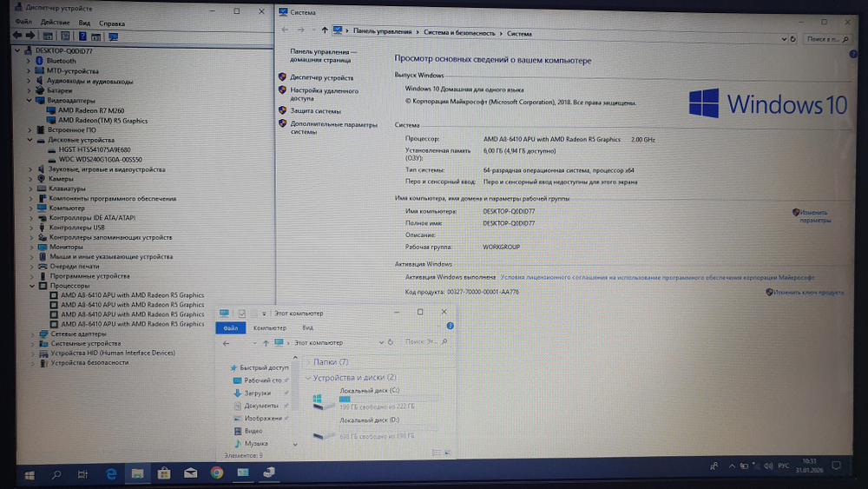Click the volume icon in system tray
Viewport: 868px width, 489px height.
pos(768,466)
